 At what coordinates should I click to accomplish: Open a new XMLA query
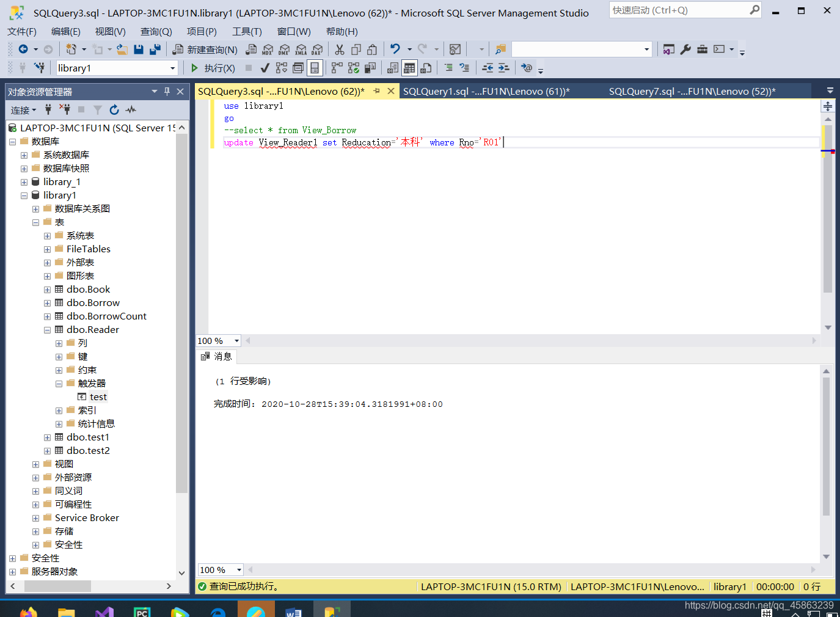click(x=301, y=49)
